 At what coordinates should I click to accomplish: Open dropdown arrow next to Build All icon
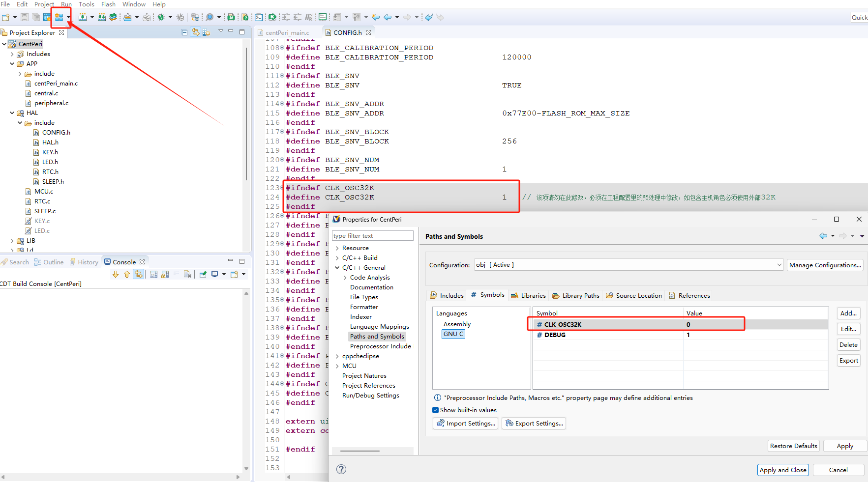click(68, 17)
